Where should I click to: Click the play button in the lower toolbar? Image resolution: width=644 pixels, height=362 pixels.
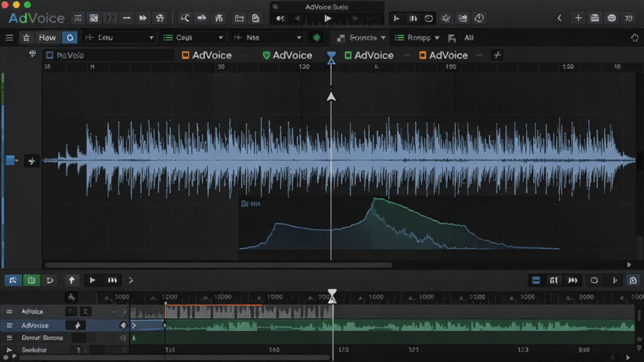(92, 280)
